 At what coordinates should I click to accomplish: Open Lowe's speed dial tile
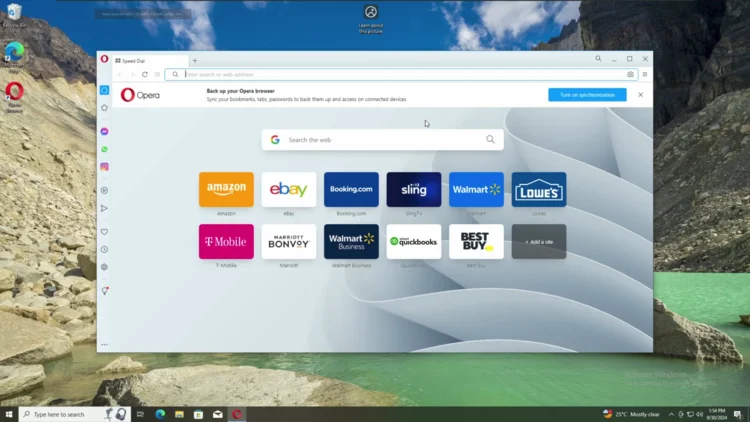pyautogui.click(x=539, y=189)
